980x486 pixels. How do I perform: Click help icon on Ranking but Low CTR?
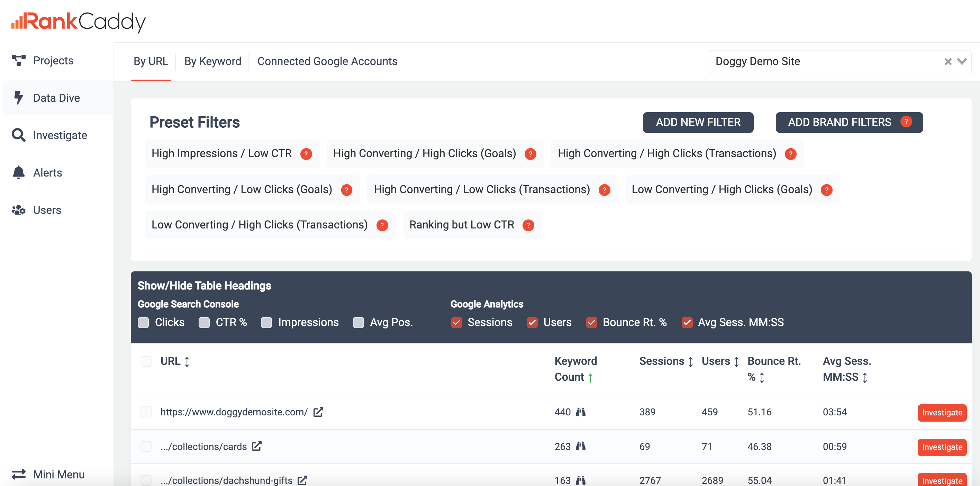(528, 225)
